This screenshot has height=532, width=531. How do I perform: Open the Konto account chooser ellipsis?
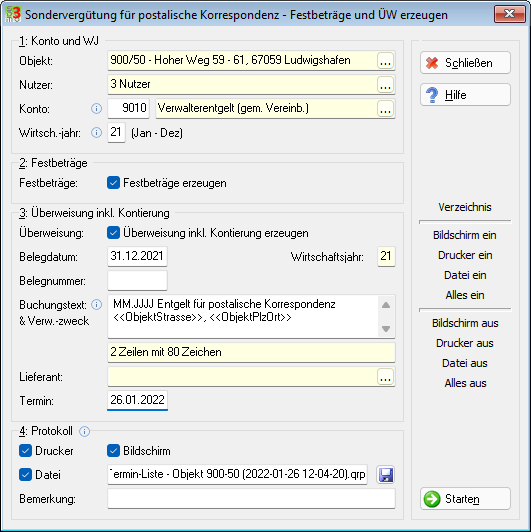coord(385,109)
